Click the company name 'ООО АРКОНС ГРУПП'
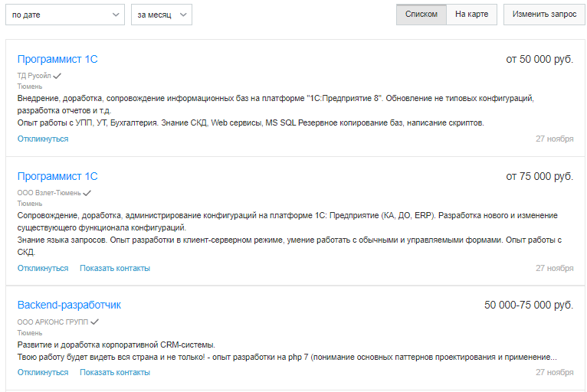The width and height of the screenshot is (587, 392). click(52, 322)
